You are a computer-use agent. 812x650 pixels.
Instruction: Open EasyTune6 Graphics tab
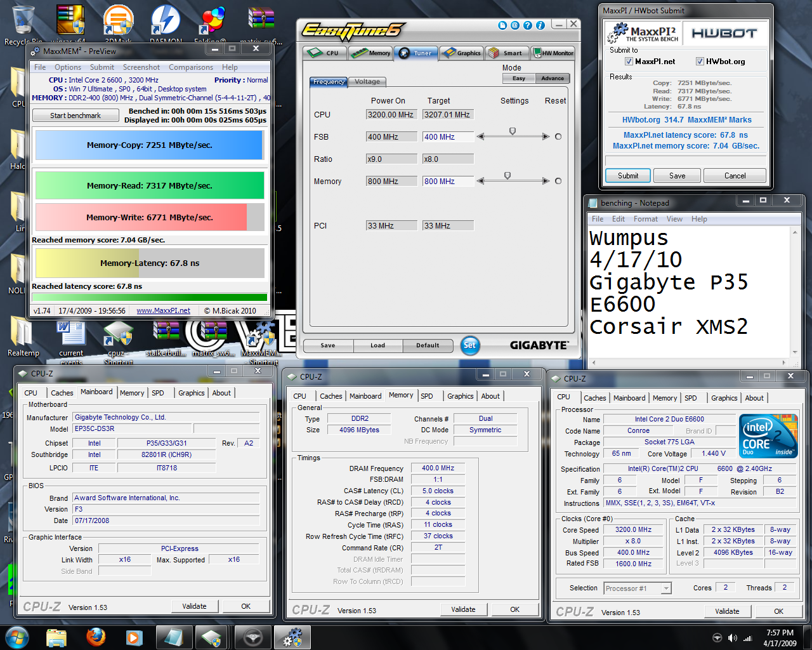point(462,53)
